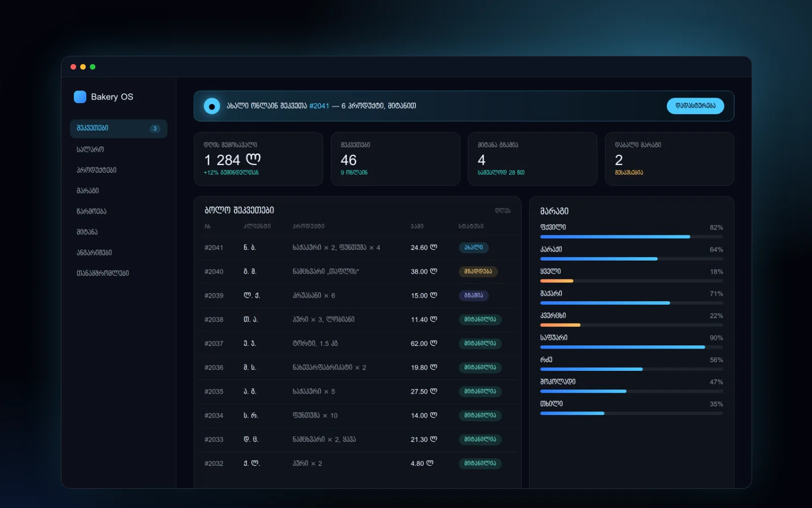Open order link #2041 in the banner
The height and width of the screenshot is (508, 812).
(x=319, y=106)
